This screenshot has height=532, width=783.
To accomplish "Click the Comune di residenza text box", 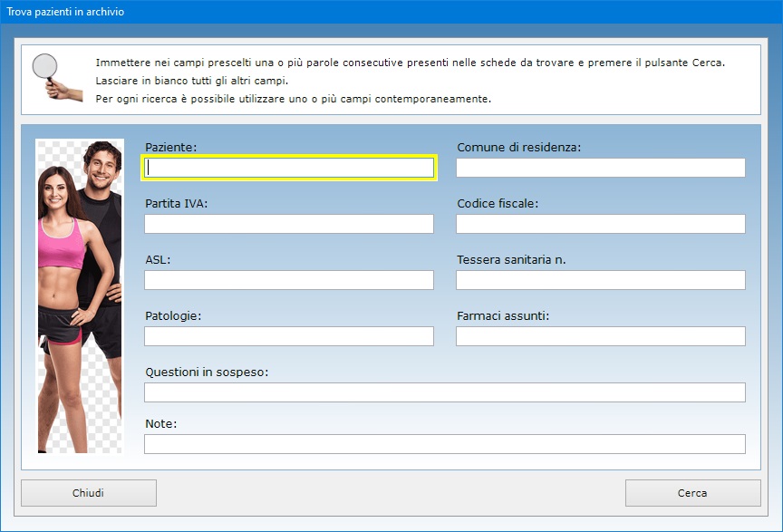I will (x=600, y=168).
